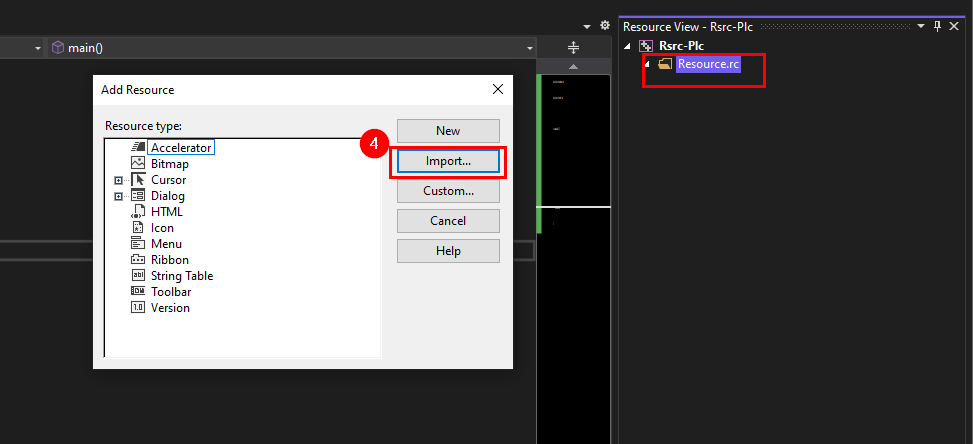973x444 pixels.
Task: Click the Icon resource glyph
Action: (138, 228)
